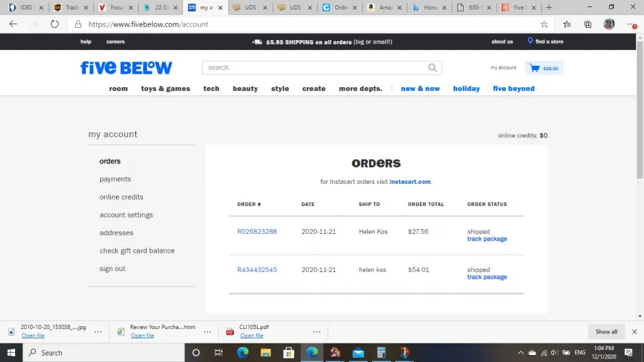Image resolution: width=644 pixels, height=362 pixels.
Task: Click the search magnifying glass icon
Action: [432, 68]
